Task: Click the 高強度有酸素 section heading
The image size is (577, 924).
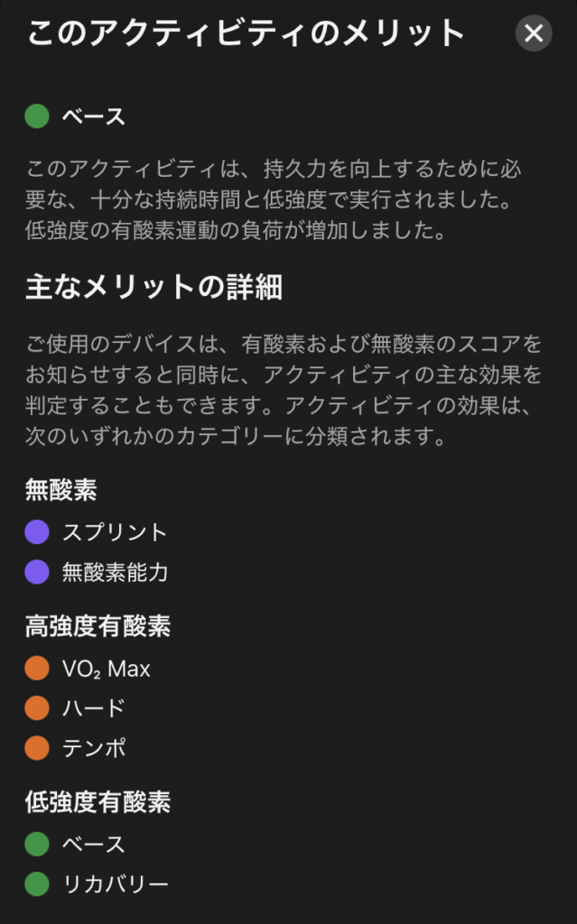Action: (x=98, y=626)
